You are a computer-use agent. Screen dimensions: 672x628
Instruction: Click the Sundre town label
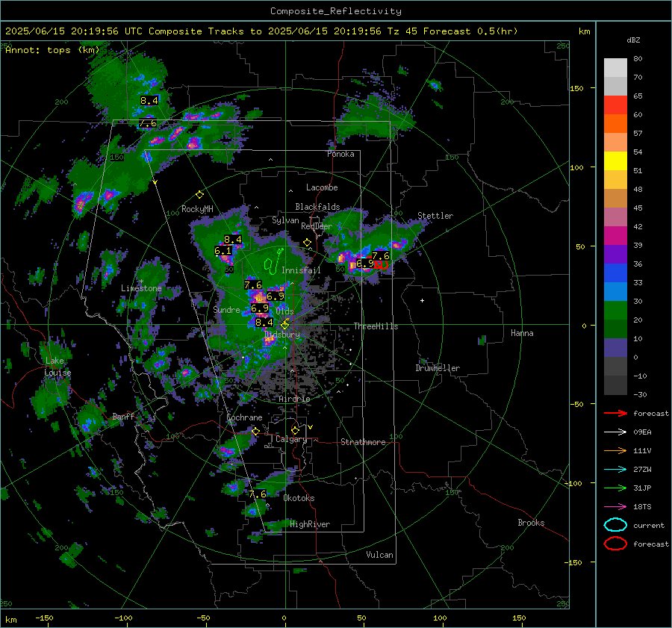(226, 310)
